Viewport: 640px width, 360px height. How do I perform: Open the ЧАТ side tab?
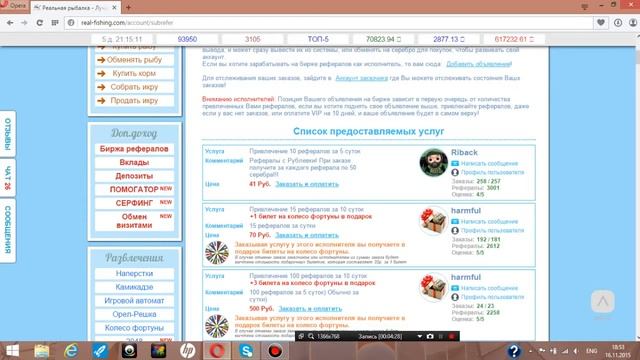click(8, 178)
